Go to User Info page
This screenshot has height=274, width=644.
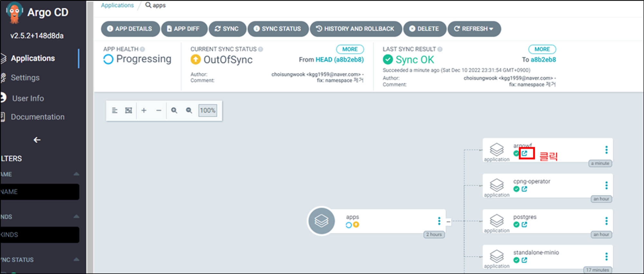28,98
